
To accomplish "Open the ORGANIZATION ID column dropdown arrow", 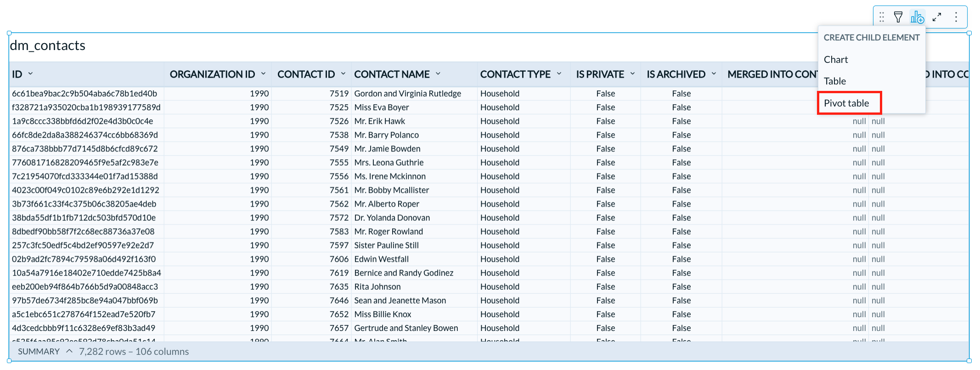I will pos(264,73).
